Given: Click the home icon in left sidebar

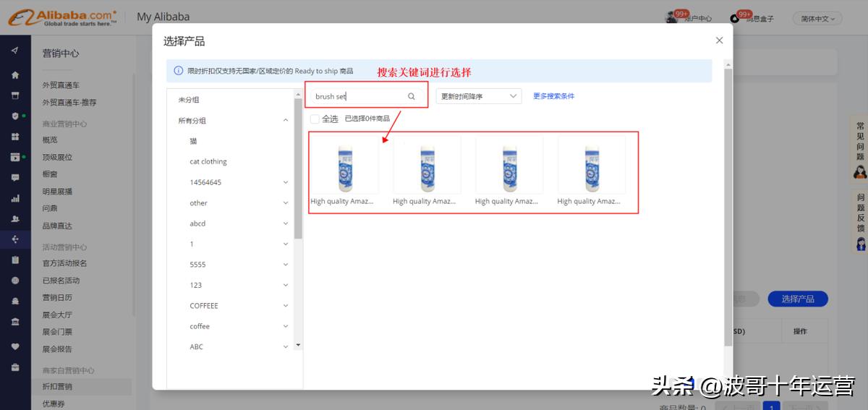Looking at the screenshot, I should (x=15, y=75).
